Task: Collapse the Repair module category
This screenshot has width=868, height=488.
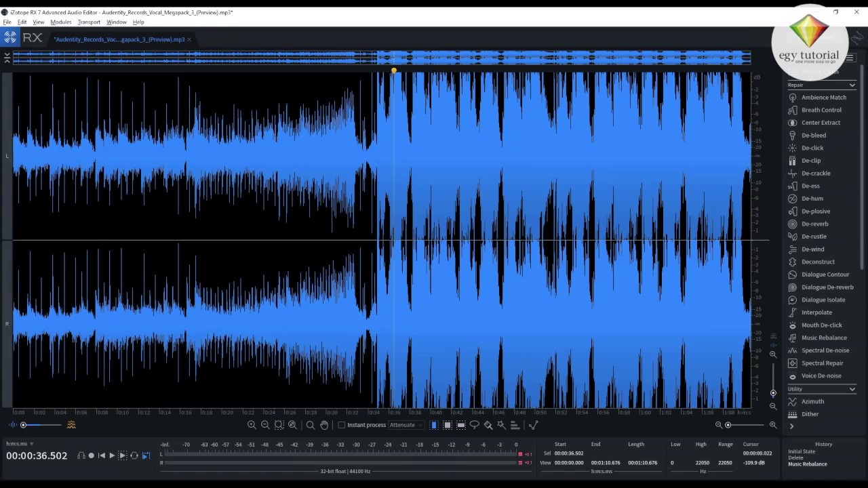Action: (852, 85)
